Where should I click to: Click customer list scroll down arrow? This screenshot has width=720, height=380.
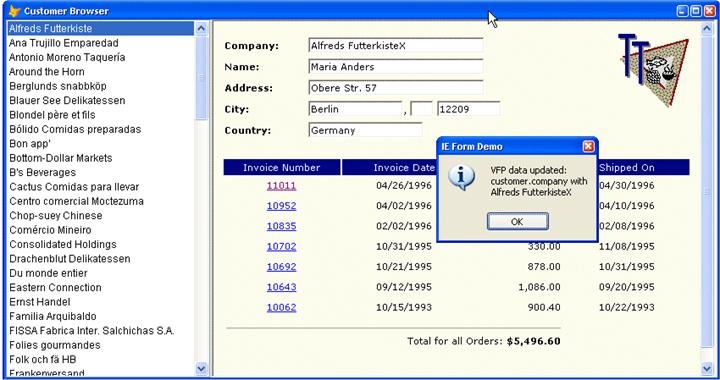pyautogui.click(x=201, y=368)
